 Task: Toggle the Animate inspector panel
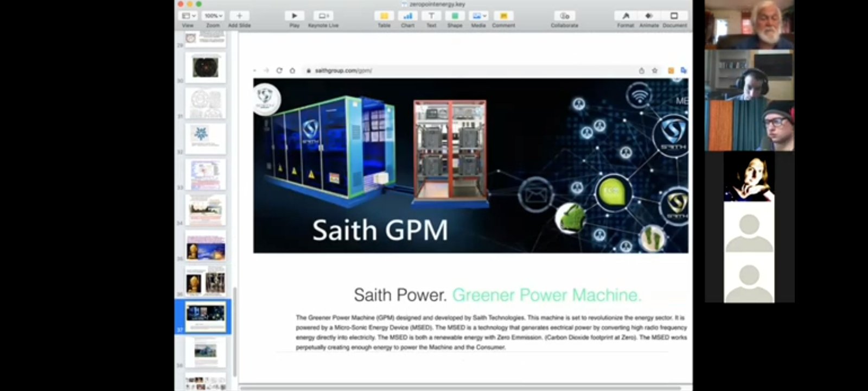[649, 16]
